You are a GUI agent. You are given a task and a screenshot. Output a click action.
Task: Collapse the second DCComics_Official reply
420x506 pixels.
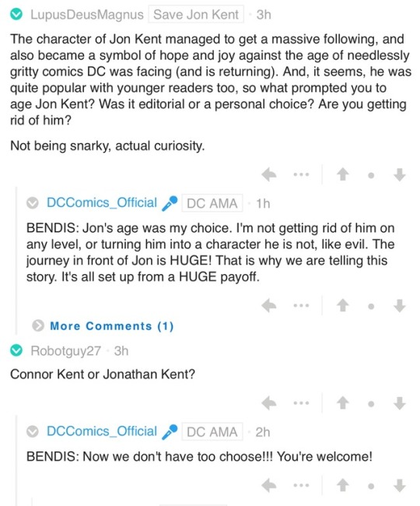(32, 431)
